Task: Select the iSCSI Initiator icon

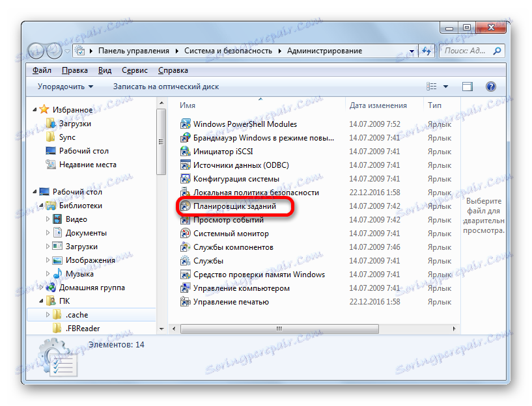Action: 185,152
